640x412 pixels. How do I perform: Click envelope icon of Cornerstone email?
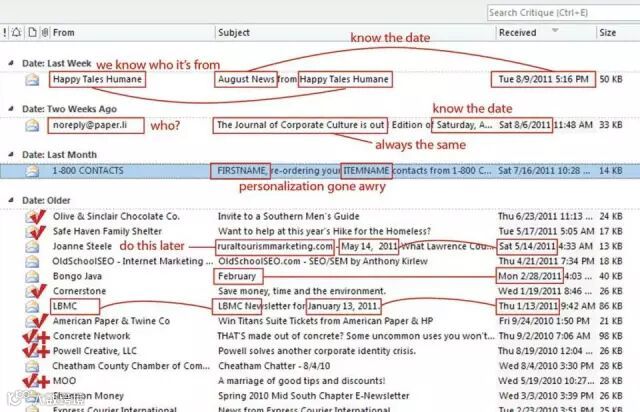coord(32,291)
